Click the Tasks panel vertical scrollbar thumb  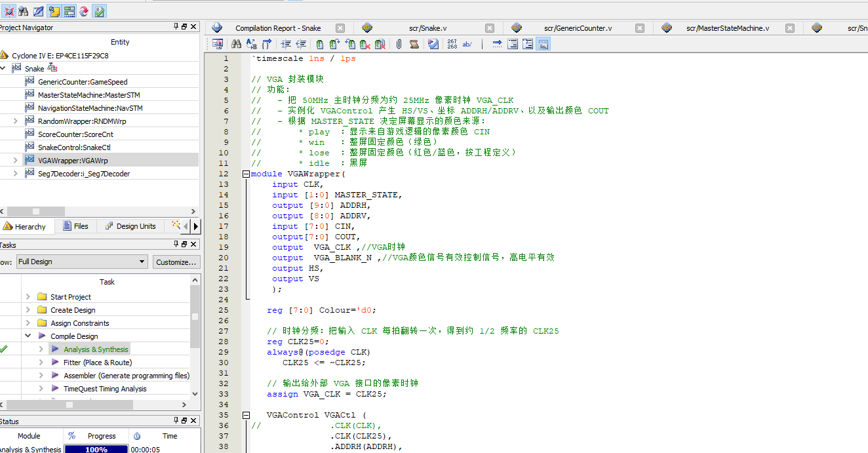click(x=195, y=316)
